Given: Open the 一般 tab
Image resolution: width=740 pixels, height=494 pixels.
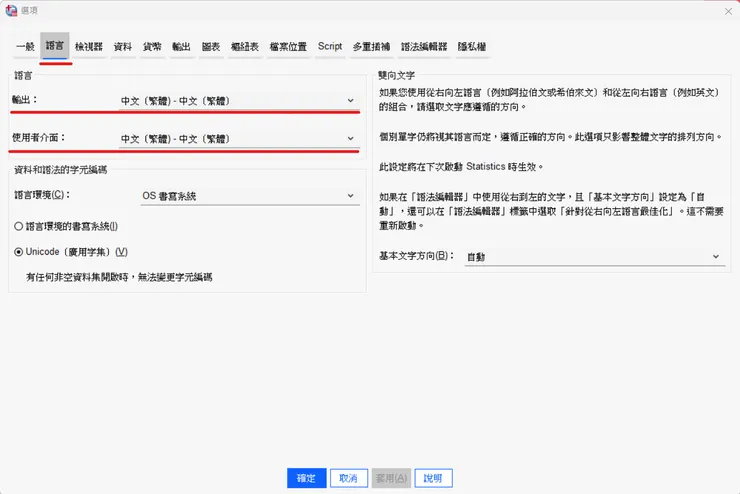Looking at the screenshot, I should (25, 46).
